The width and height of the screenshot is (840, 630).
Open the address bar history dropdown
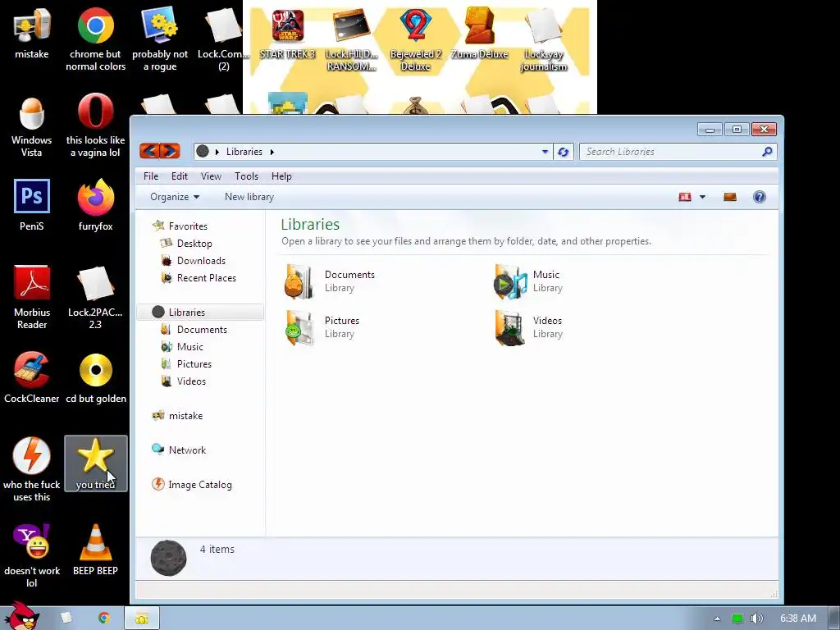click(545, 152)
